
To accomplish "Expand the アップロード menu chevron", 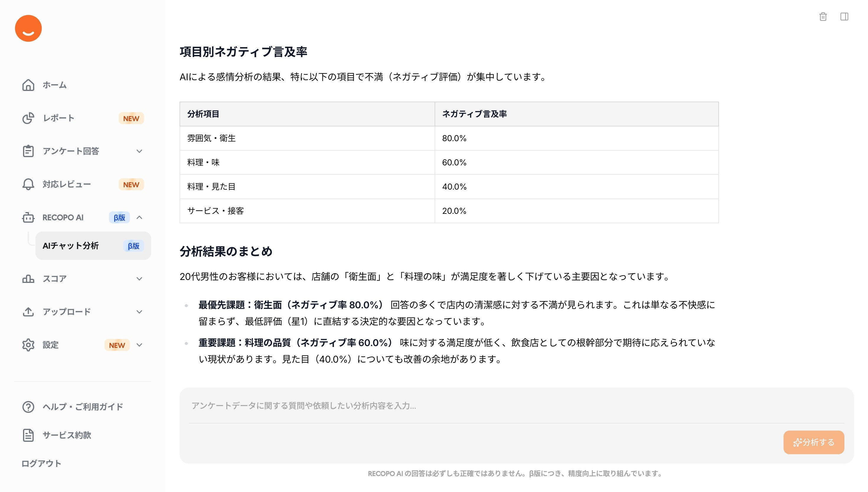I will (x=139, y=312).
